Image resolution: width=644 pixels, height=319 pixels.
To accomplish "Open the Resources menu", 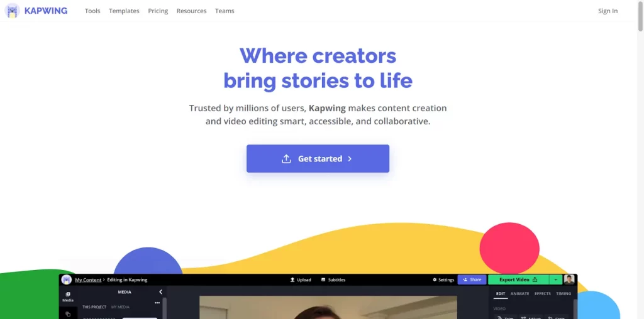I will [x=191, y=11].
